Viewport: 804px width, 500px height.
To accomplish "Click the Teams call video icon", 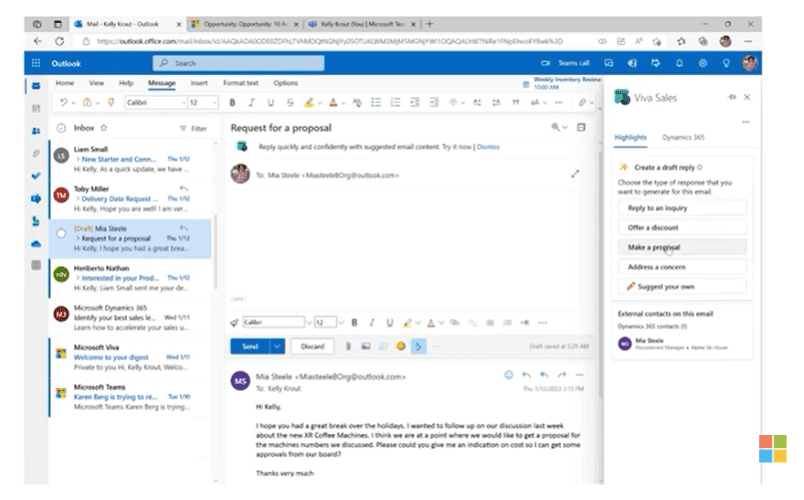I will [546, 63].
